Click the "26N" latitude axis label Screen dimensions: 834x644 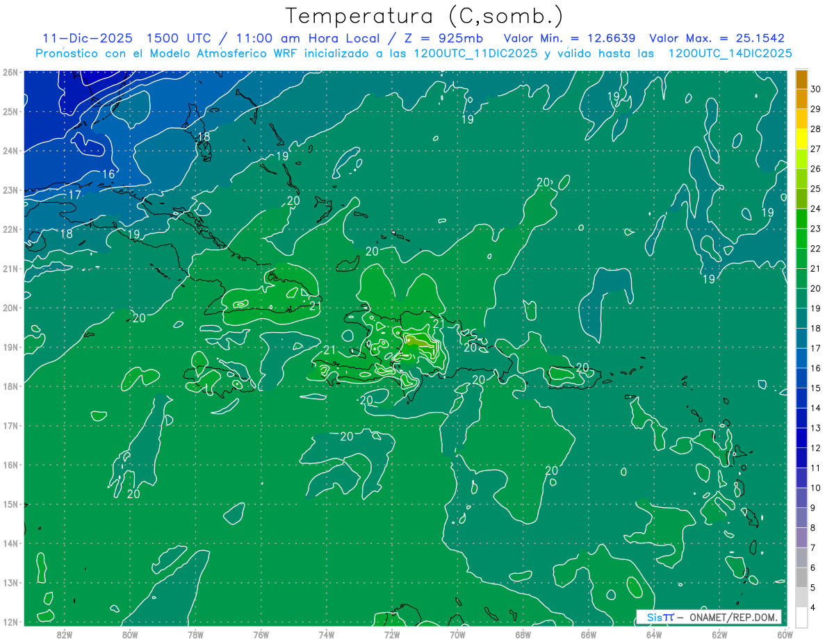point(10,72)
